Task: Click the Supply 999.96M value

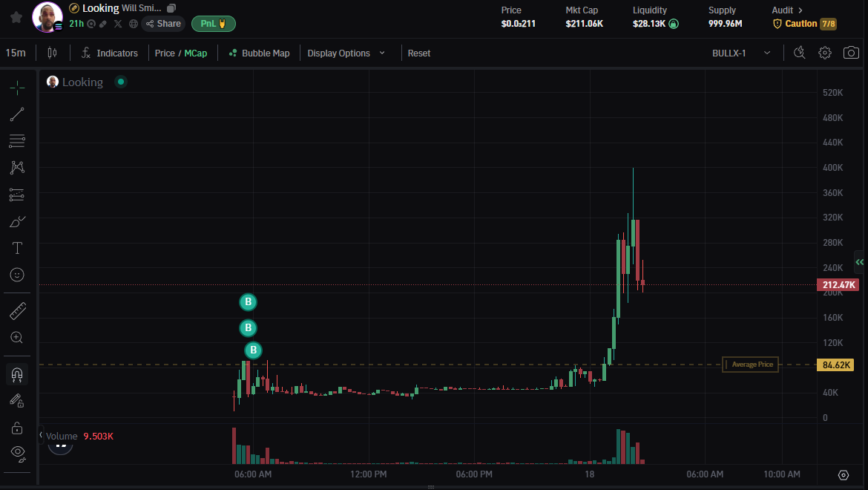Action: coord(725,24)
